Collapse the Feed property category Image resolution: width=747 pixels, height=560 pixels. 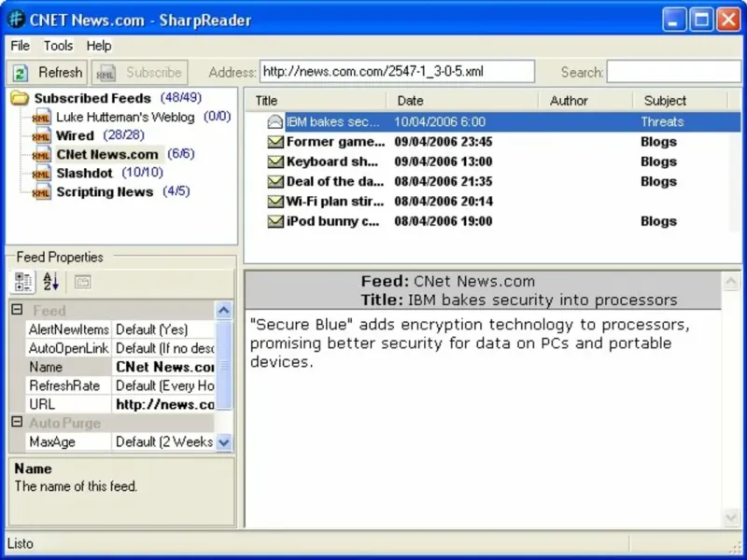click(17, 310)
